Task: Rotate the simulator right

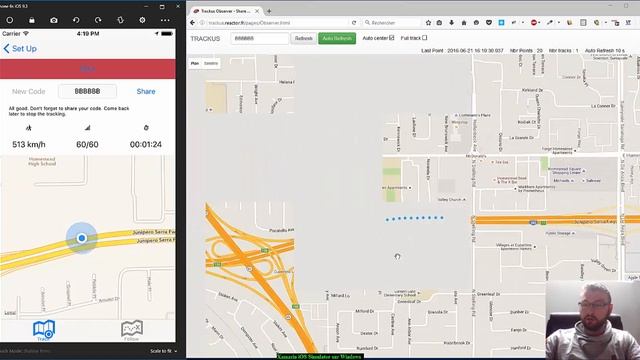Action: point(98,20)
